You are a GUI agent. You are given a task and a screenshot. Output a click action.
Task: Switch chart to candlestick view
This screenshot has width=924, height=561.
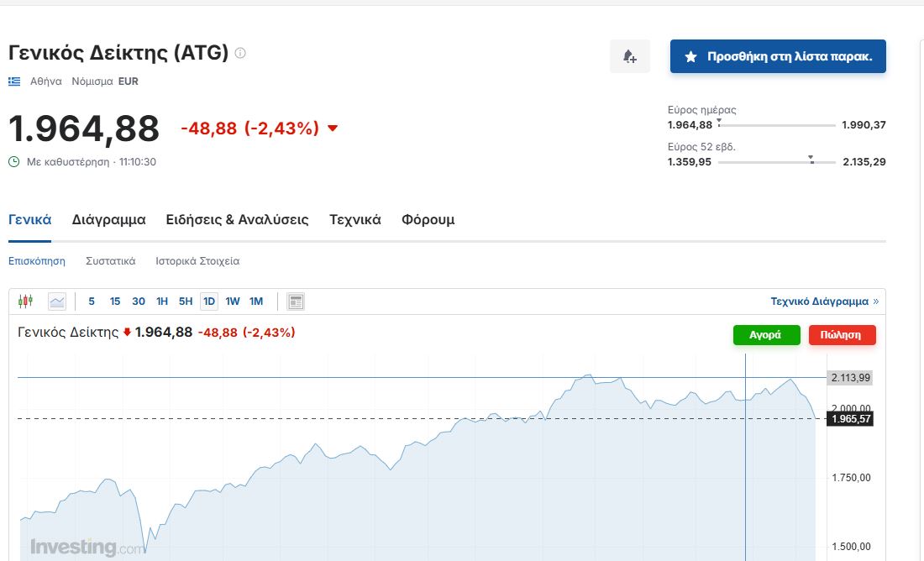click(x=25, y=301)
